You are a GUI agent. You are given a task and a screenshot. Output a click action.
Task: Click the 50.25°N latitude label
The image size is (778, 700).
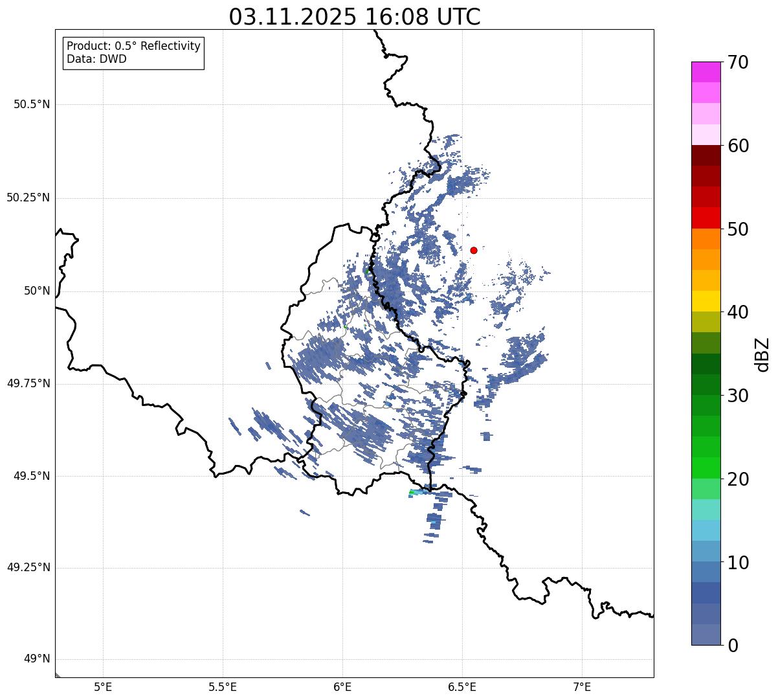28,198
